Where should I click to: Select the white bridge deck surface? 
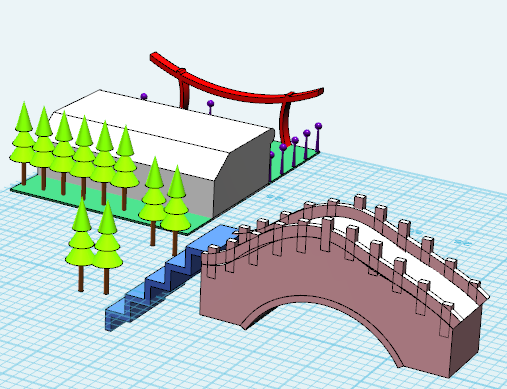coord(400,258)
